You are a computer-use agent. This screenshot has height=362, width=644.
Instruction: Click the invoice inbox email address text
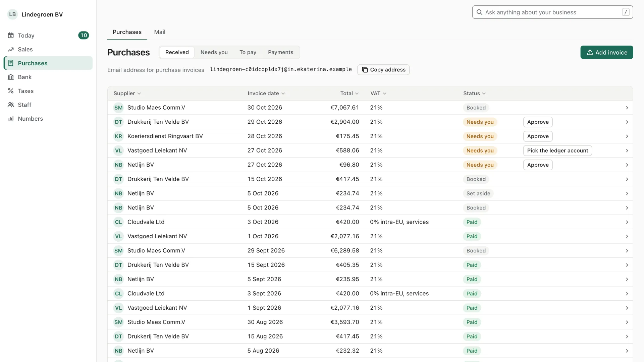tap(281, 69)
